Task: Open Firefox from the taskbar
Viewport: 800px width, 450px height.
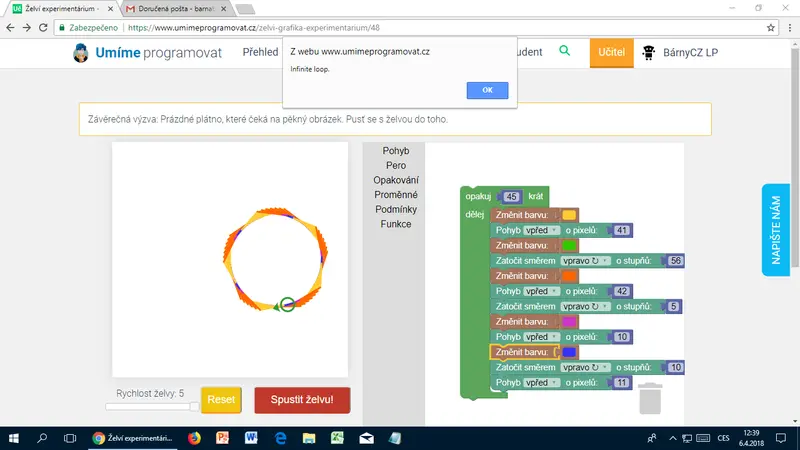Action: [x=194, y=438]
